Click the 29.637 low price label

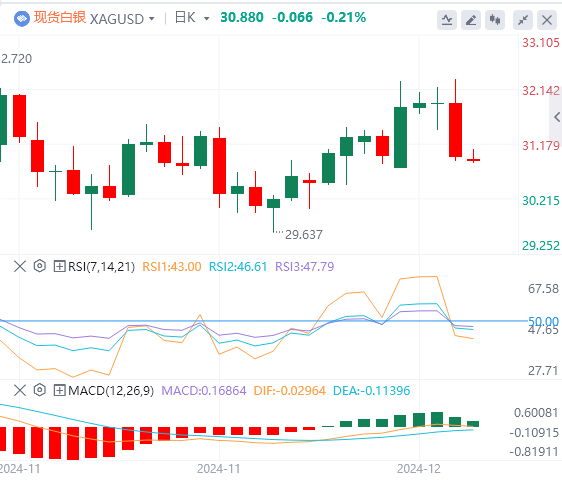click(x=304, y=235)
